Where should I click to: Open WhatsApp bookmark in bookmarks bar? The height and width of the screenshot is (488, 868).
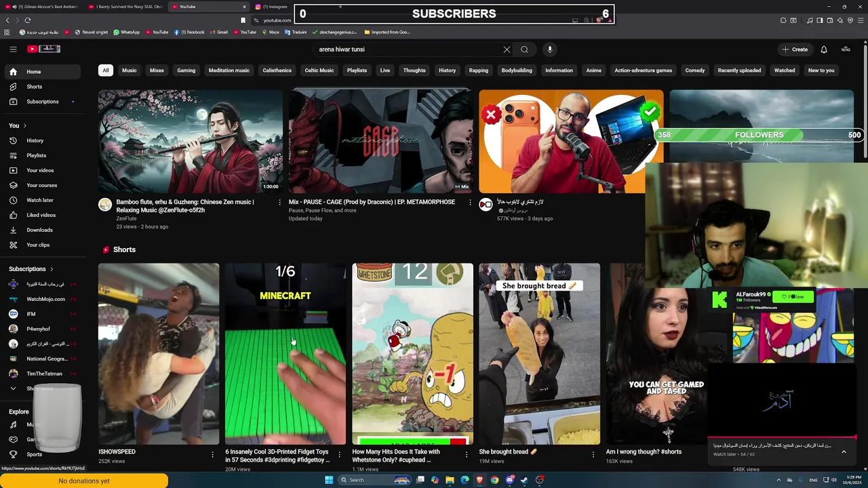(127, 32)
